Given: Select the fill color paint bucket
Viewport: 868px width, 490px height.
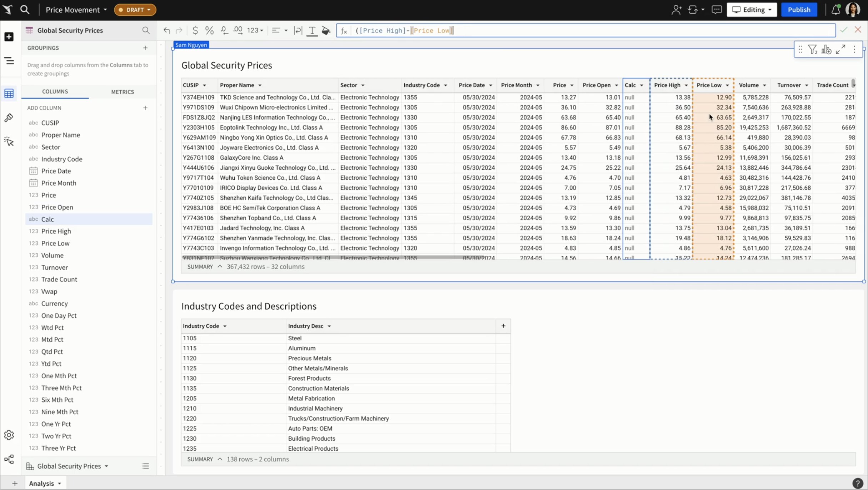Looking at the screenshot, I should point(325,30).
